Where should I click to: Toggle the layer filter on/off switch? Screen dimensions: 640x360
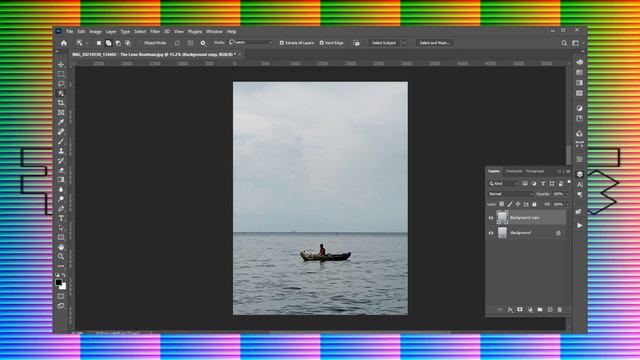(x=569, y=182)
